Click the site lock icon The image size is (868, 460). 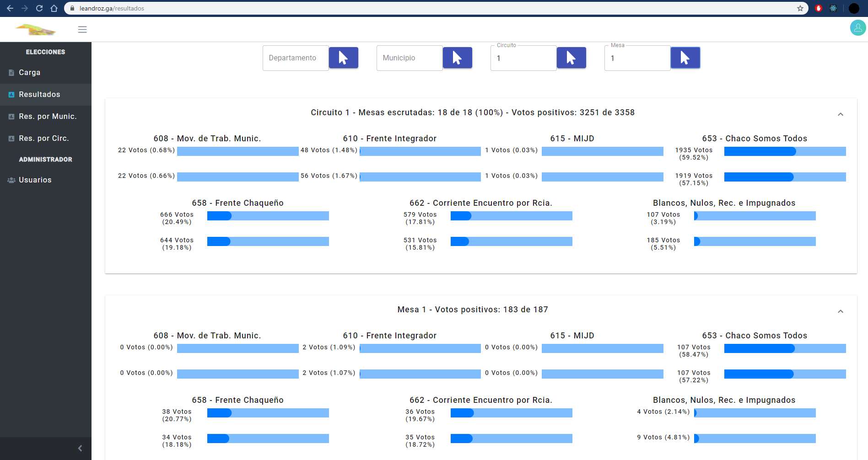72,8
